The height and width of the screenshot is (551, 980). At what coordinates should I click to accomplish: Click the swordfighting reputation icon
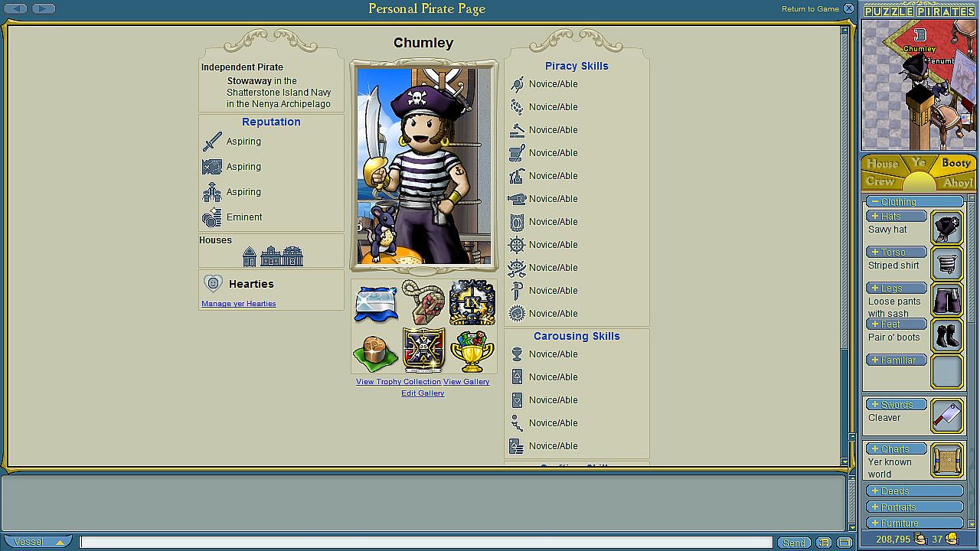(212, 142)
